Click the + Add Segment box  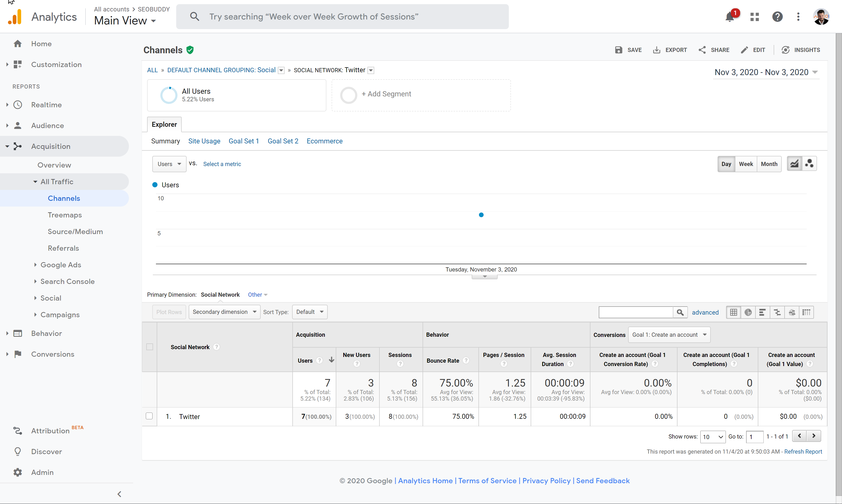click(x=421, y=95)
